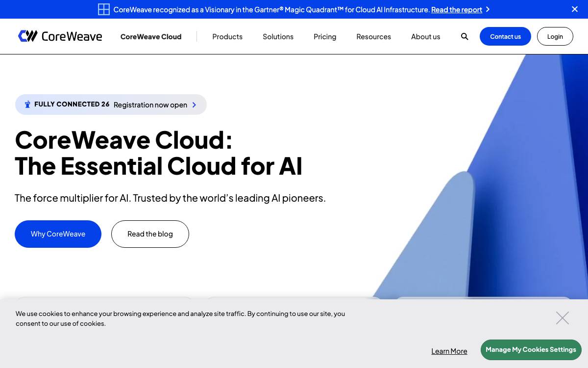Screen dimensions: 588x368
Task: Click the arrow after Read the report
Action: click(488, 9)
